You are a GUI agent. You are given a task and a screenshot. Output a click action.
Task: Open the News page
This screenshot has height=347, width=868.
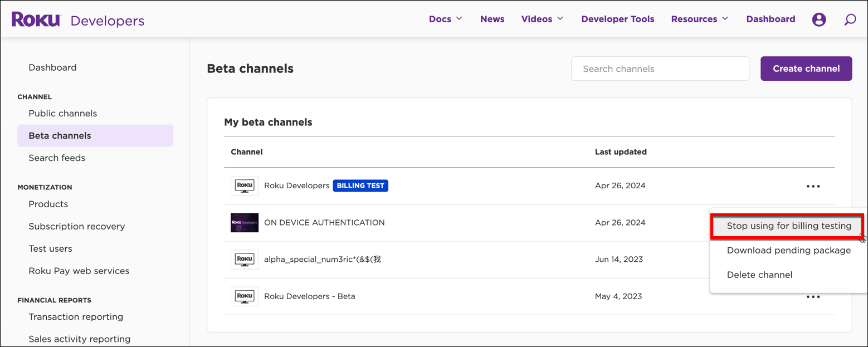[x=492, y=18]
